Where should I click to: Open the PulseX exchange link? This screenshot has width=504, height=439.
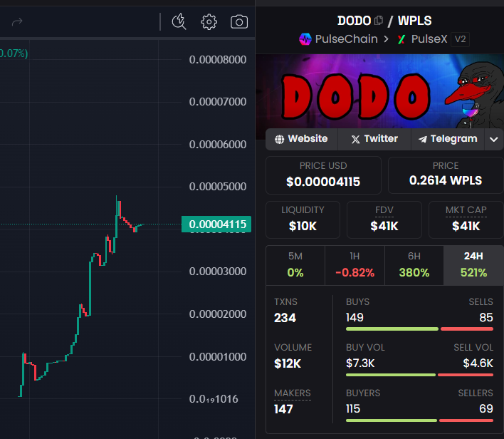(429, 39)
